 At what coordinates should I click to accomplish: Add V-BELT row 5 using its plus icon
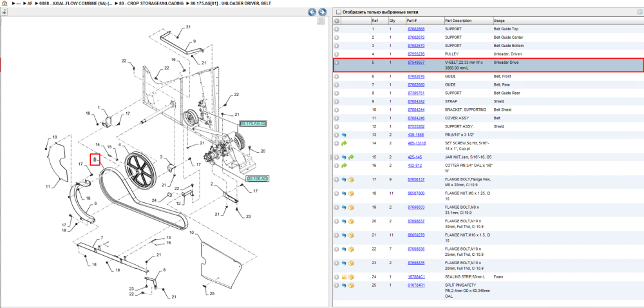pos(336,63)
